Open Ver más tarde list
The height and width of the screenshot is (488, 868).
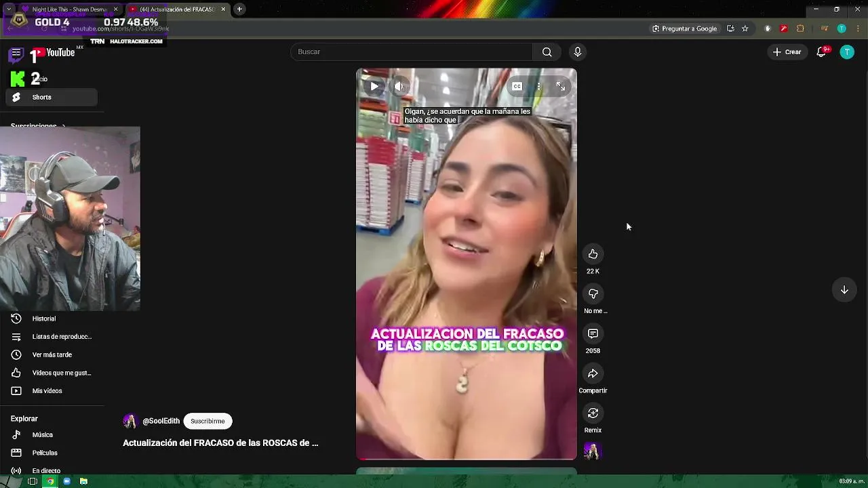click(52, 354)
